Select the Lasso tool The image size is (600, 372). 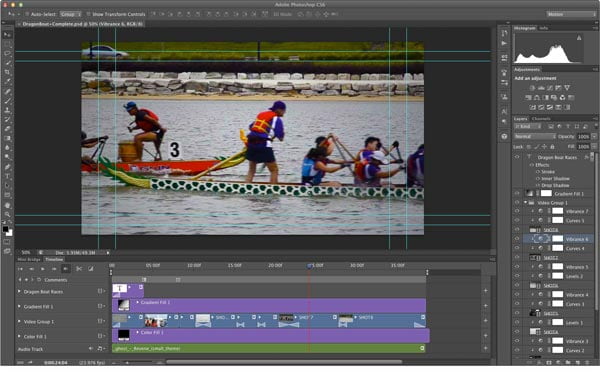[x=7, y=54]
